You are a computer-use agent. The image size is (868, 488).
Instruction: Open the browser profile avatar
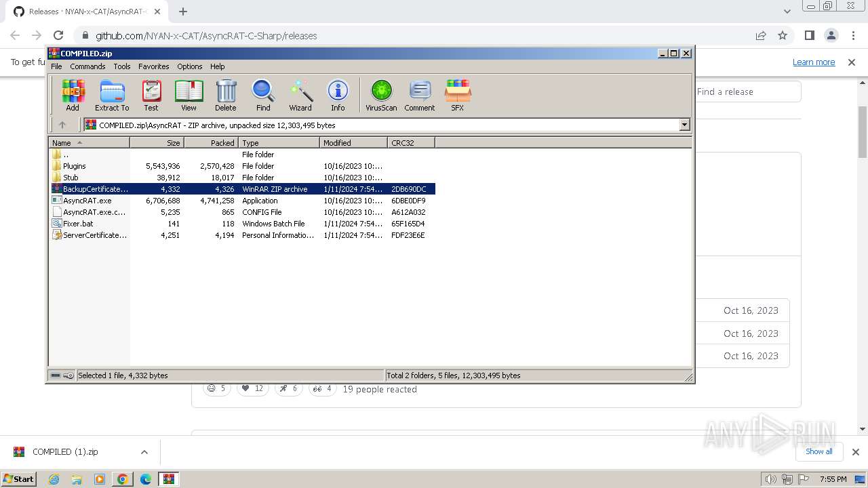831,36
